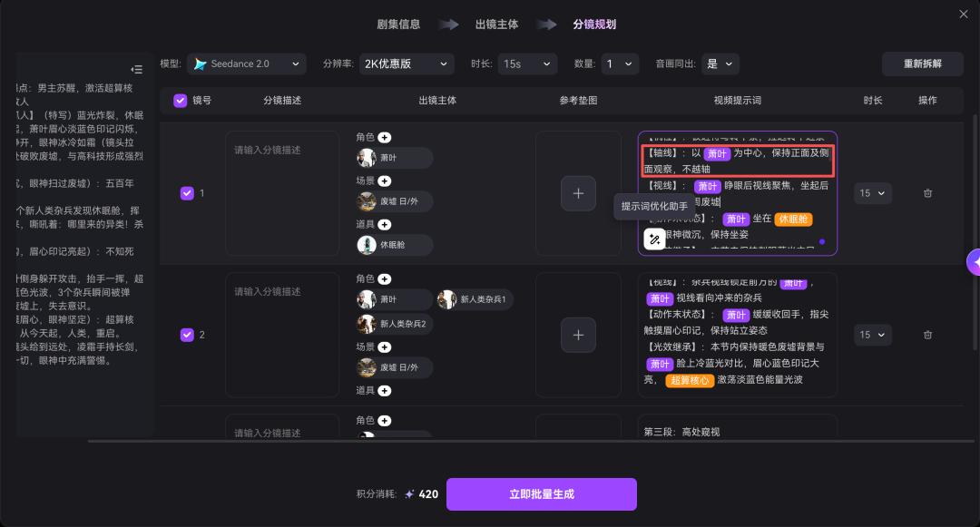
Task: Click the 重新拆解 button
Action: pyautogui.click(x=923, y=63)
